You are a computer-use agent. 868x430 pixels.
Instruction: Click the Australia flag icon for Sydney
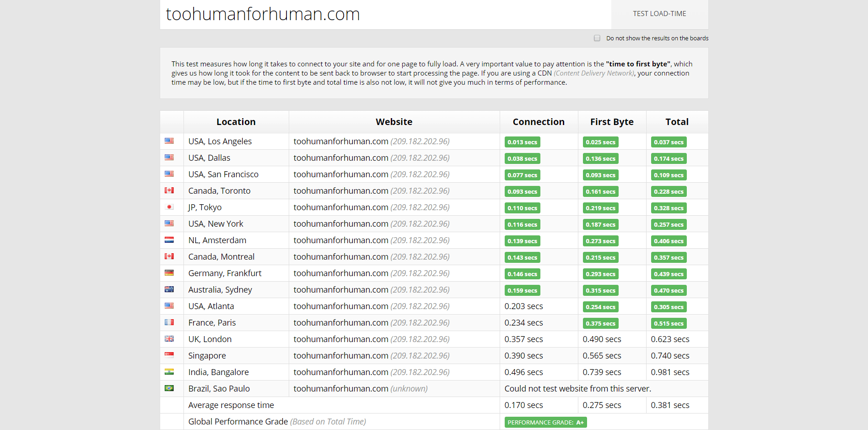(169, 289)
